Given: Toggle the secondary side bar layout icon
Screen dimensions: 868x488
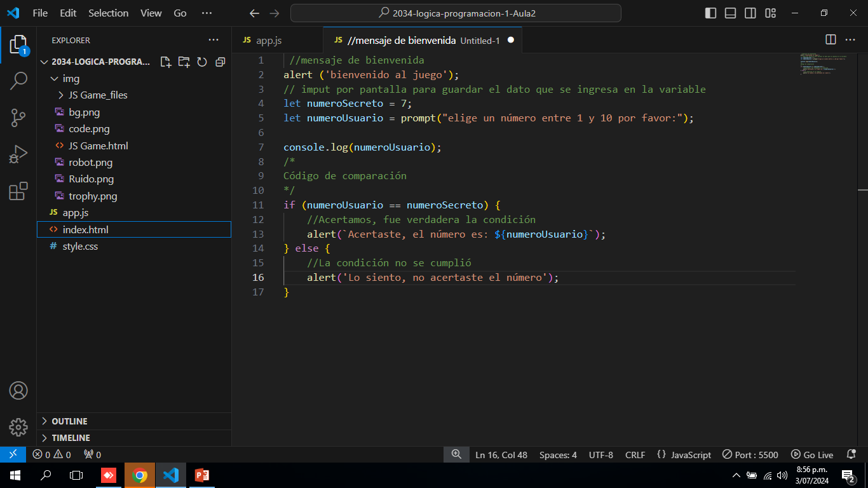Looking at the screenshot, I should (750, 13).
